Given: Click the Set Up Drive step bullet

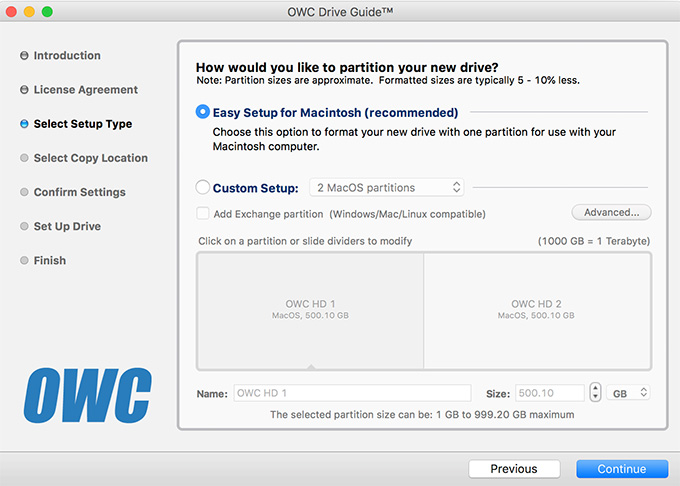Looking at the screenshot, I should [24, 226].
